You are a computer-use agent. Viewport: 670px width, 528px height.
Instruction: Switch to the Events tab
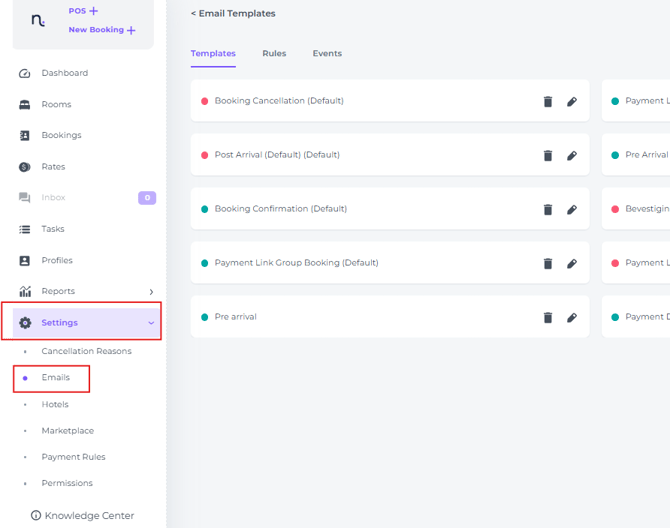tap(327, 53)
